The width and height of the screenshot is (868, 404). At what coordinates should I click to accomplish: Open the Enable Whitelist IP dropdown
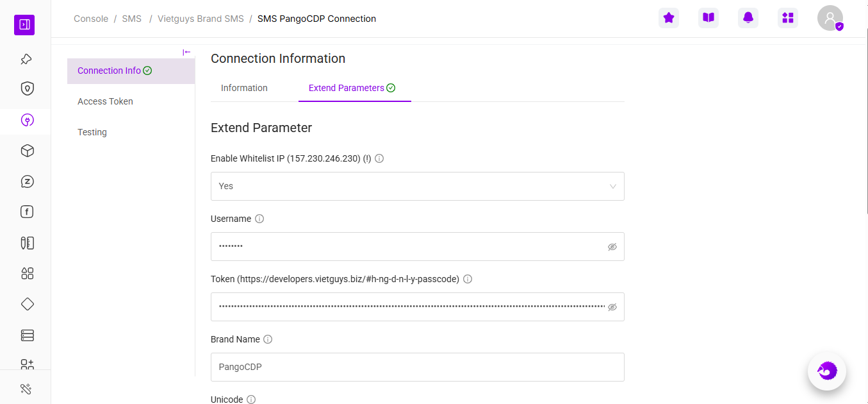coord(417,186)
